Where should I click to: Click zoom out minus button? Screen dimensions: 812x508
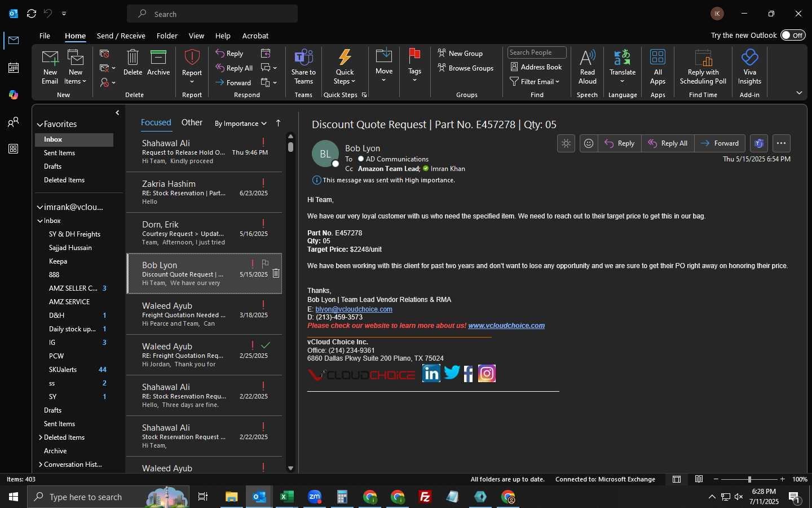(716, 479)
